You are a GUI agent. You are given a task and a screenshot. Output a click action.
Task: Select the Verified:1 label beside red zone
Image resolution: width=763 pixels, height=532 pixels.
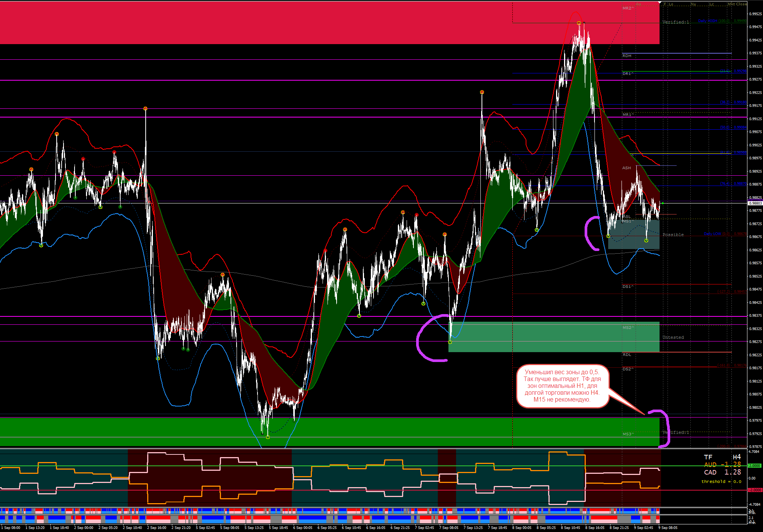[676, 22]
